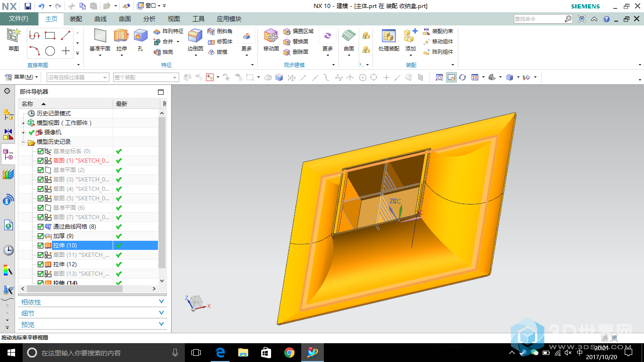Open the 文件(F) menu
Screen dimensions: 644x362
pos(19,19)
